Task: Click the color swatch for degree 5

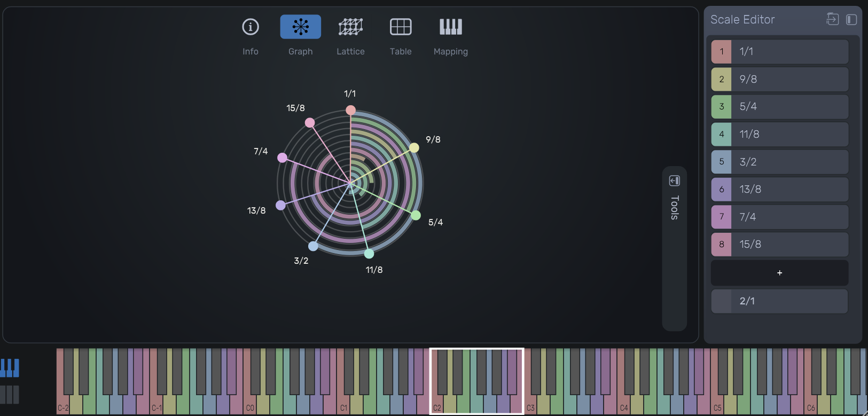Action: [721, 162]
